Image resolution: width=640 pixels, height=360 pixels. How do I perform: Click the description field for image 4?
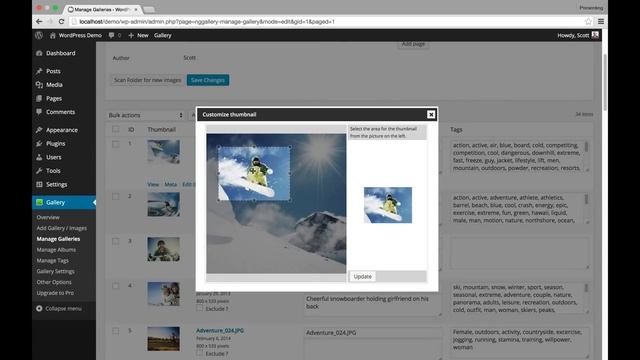(372, 305)
